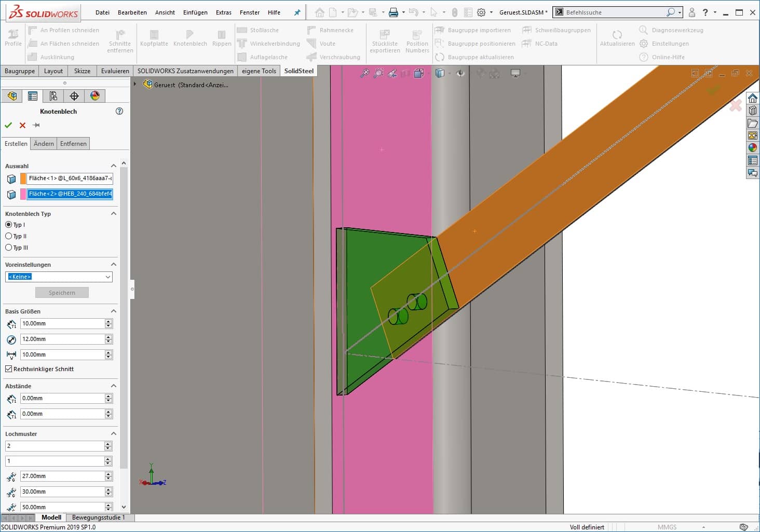Click pink swatch beside Fläche<2> selection
This screenshot has height=532, width=760.
(23, 194)
